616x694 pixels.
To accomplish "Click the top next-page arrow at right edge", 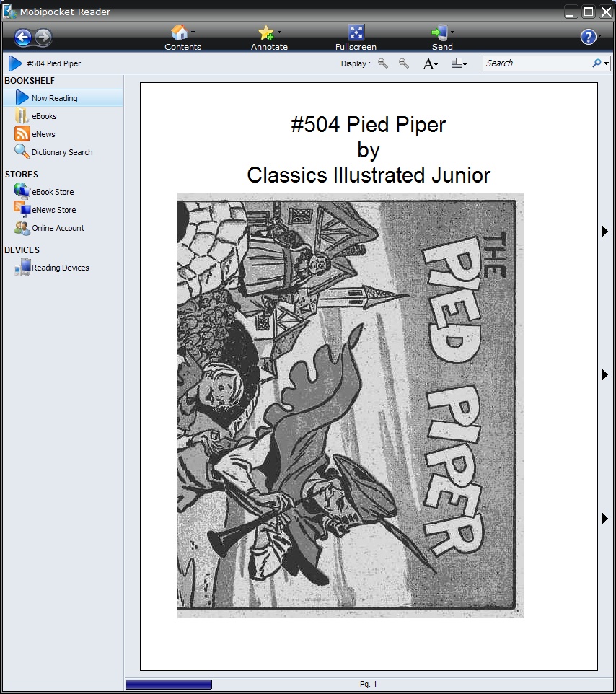I will pos(604,231).
